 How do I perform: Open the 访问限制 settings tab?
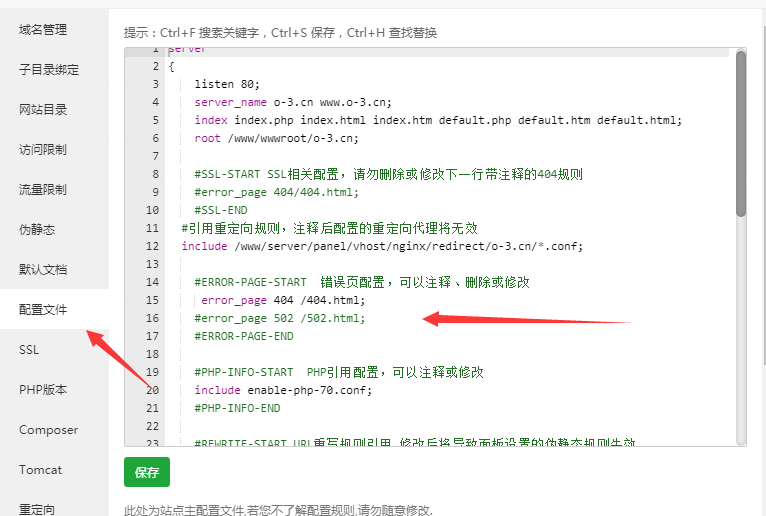[43, 150]
